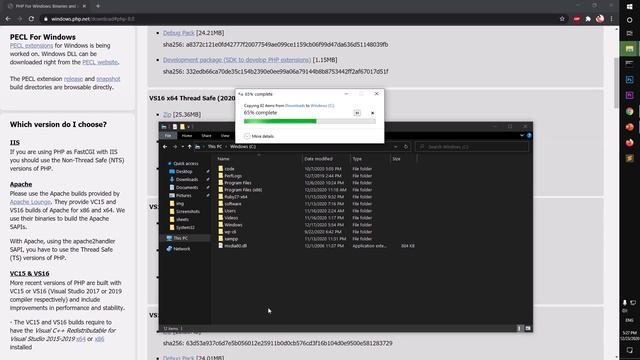
Task: Expand More details in copy dialog
Action: 259,136
